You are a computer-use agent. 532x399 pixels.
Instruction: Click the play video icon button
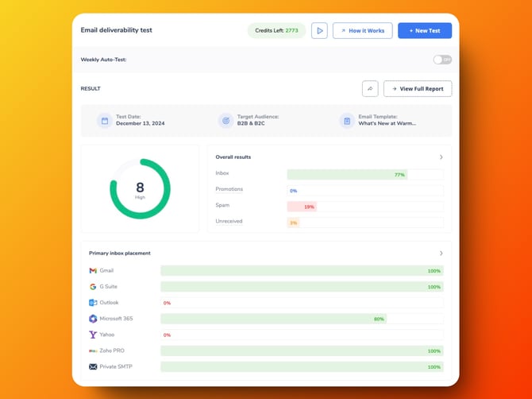(x=319, y=30)
